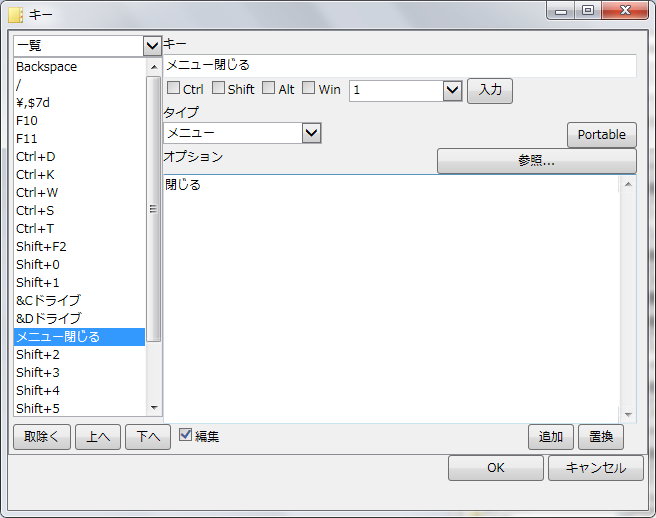Enable the Win modifier checkbox

point(309,88)
